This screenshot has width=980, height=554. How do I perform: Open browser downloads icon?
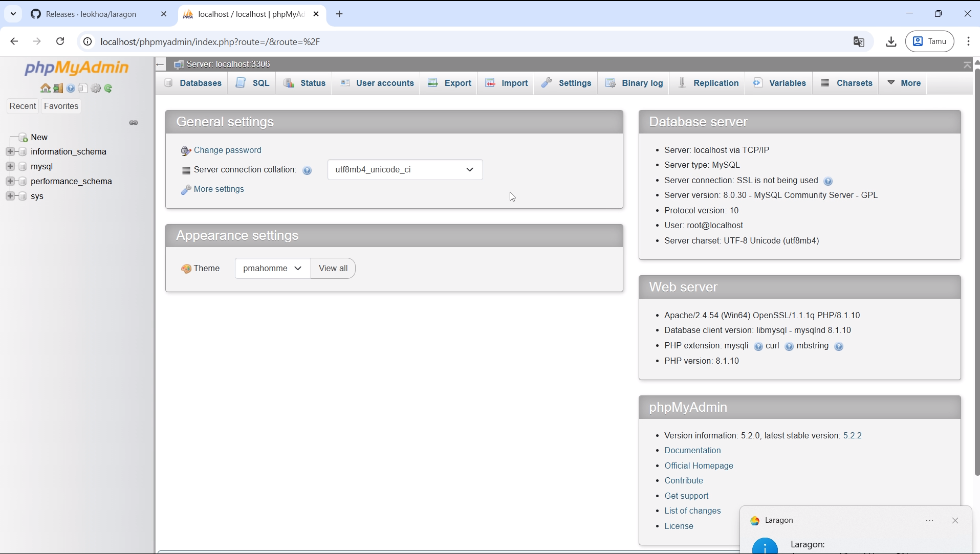(x=891, y=42)
